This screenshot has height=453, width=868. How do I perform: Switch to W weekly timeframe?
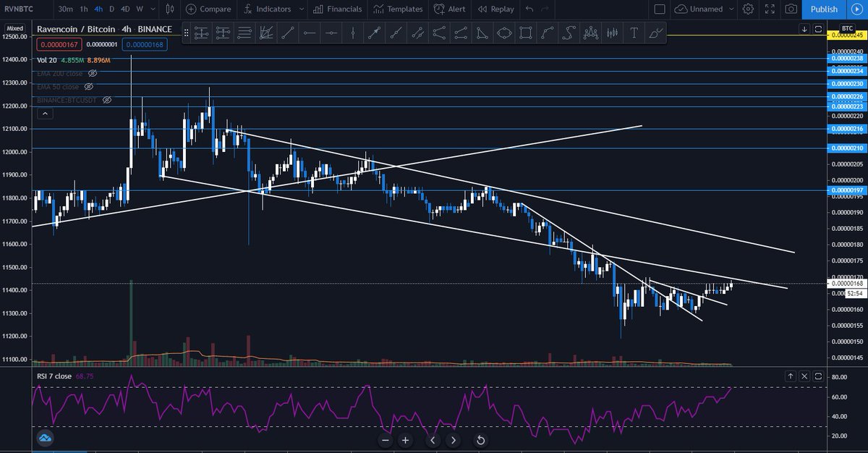tap(140, 9)
